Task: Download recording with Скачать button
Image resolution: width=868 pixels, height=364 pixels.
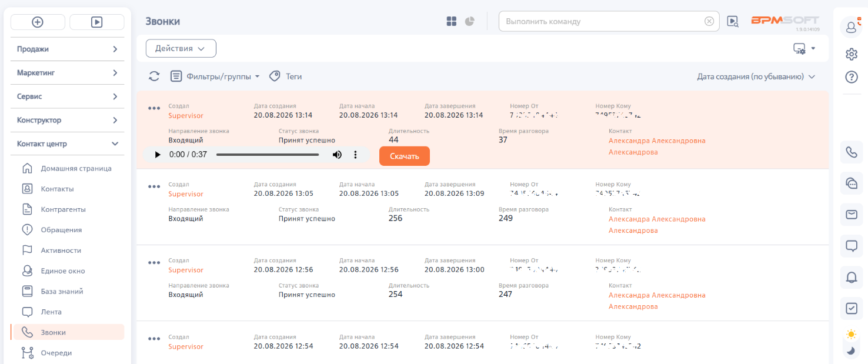Action: [405, 156]
